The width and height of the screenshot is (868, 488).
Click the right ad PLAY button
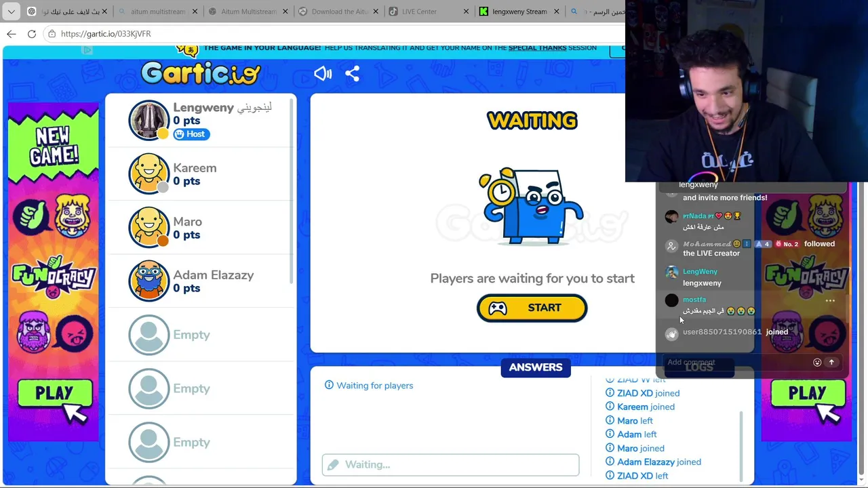click(808, 393)
